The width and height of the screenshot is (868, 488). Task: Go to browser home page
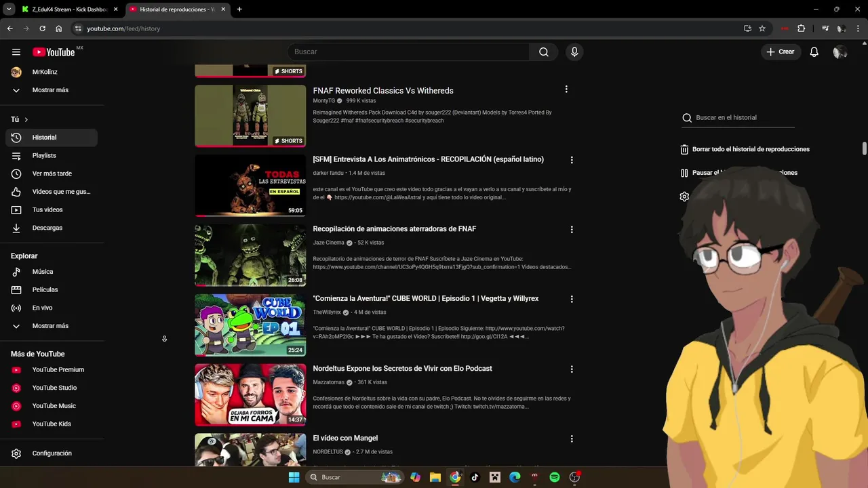[59, 28]
